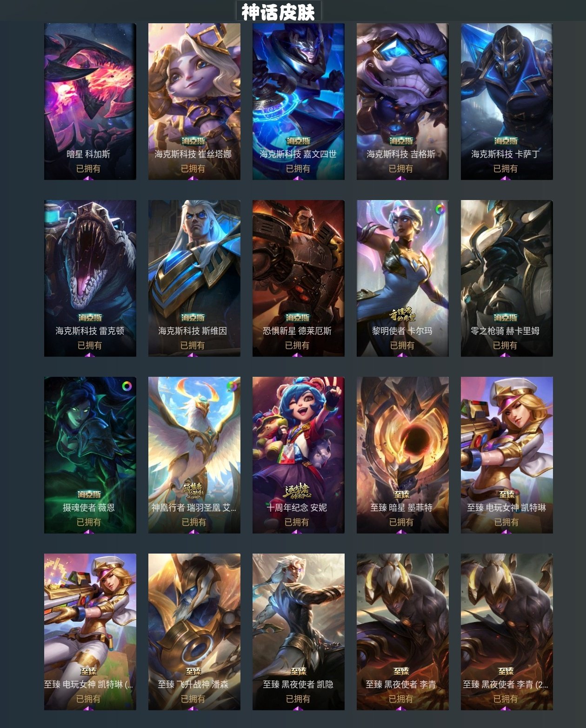
Task: Click 已拥有 label under 海克斯科技 卡萨丁
Action: click(x=505, y=168)
